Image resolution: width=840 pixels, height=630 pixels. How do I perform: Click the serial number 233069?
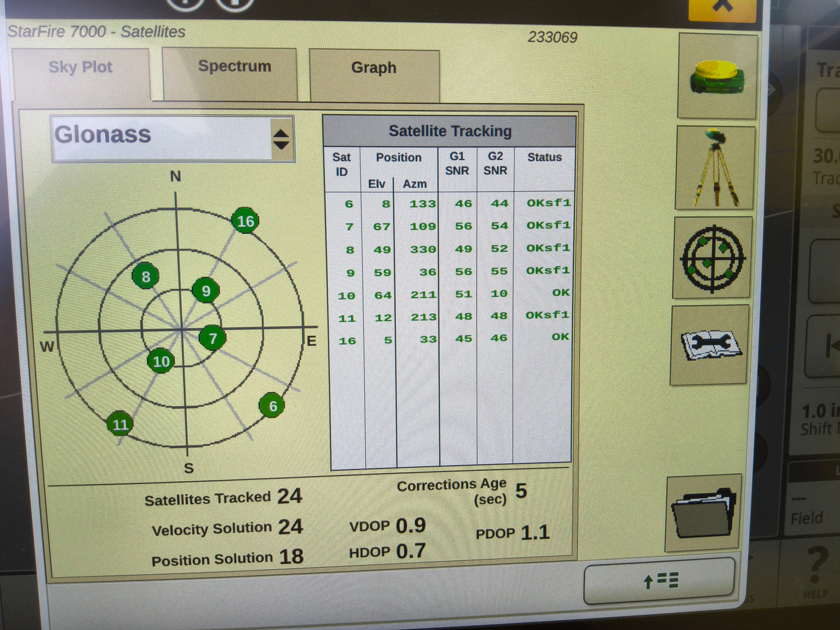pyautogui.click(x=552, y=37)
